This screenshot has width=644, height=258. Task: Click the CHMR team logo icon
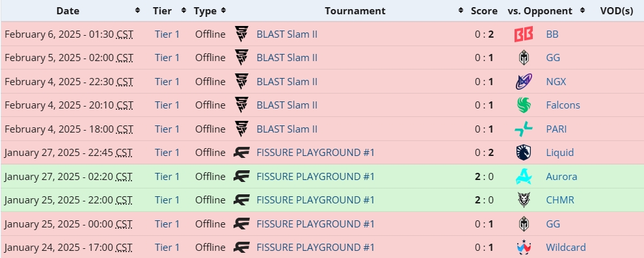point(524,200)
